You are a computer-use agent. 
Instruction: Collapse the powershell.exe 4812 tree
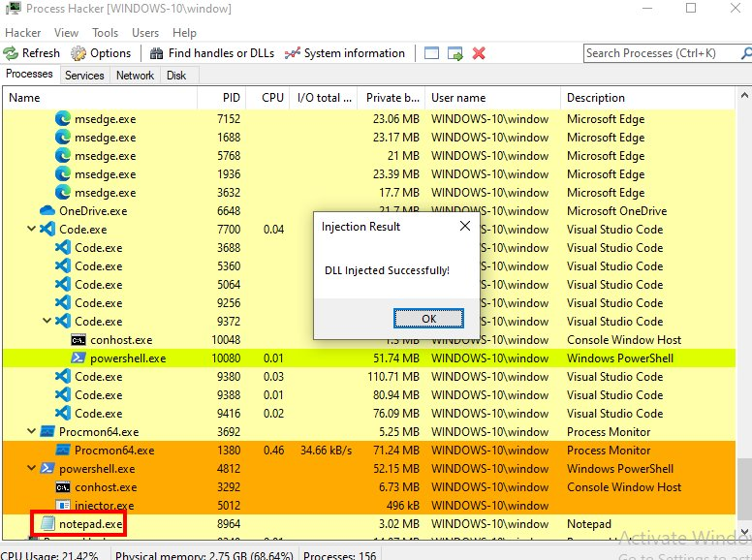32,468
